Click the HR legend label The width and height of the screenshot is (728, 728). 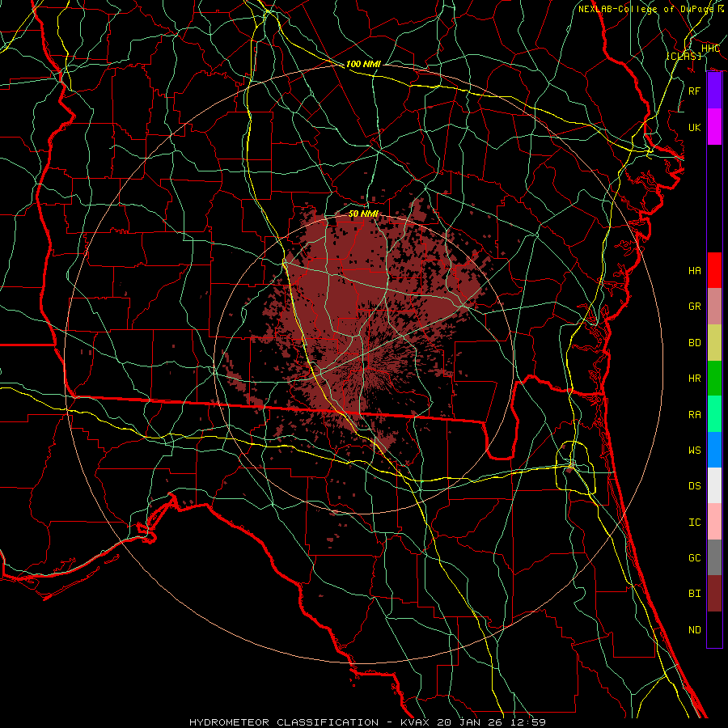click(x=695, y=379)
